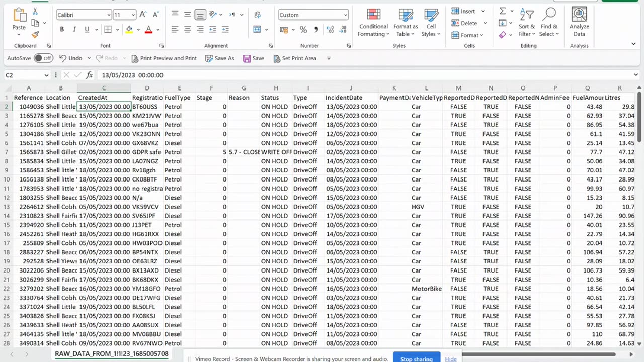Apply yellow fill color to cell
644x362 pixels.
coord(129,30)
